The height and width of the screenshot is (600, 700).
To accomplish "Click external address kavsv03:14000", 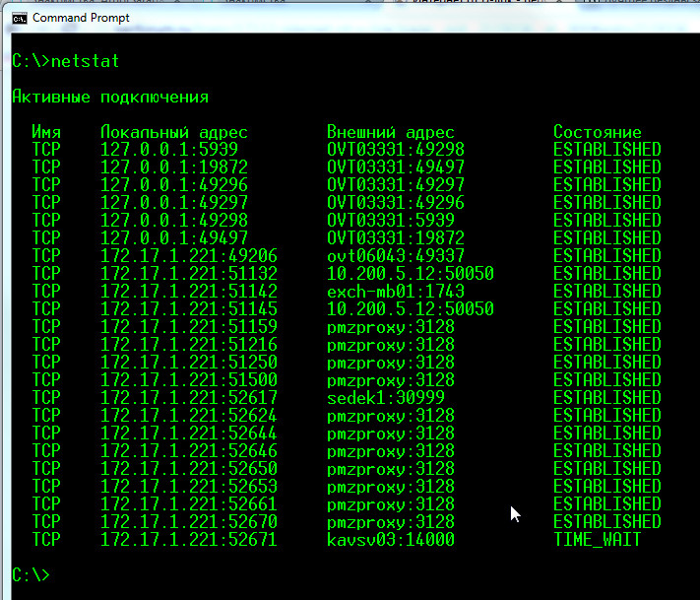I will [391, 540].
